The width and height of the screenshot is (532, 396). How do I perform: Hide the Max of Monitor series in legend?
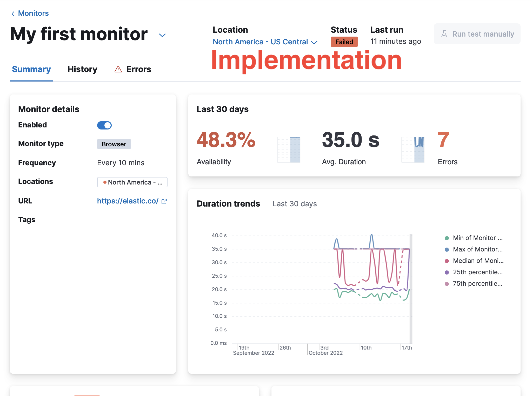(x=478, y=249)
